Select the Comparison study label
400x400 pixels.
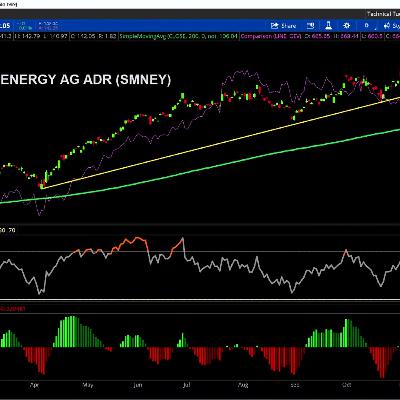pyautogui.click(x=271, y=36)
